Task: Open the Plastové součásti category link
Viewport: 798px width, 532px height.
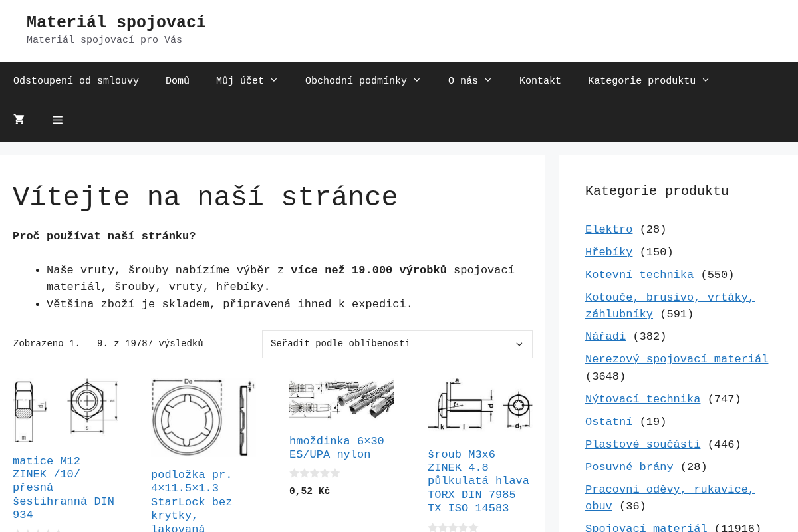Action: point(642,444)
